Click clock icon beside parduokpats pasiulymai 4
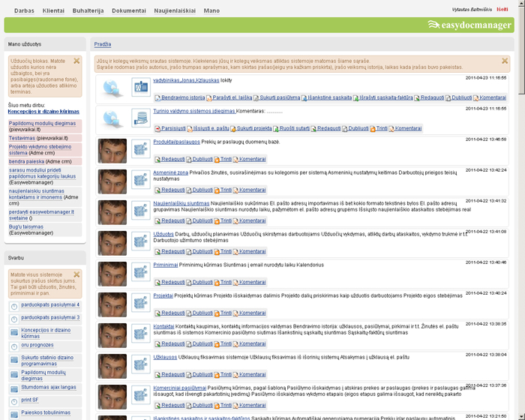Image resolution: width=525 pixels, height=420 pixels. [x=14, y=307]
